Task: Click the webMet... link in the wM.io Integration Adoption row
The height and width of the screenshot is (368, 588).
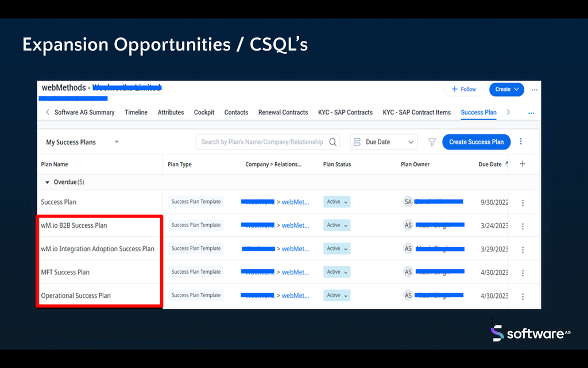Action: (x=296, y=248)
